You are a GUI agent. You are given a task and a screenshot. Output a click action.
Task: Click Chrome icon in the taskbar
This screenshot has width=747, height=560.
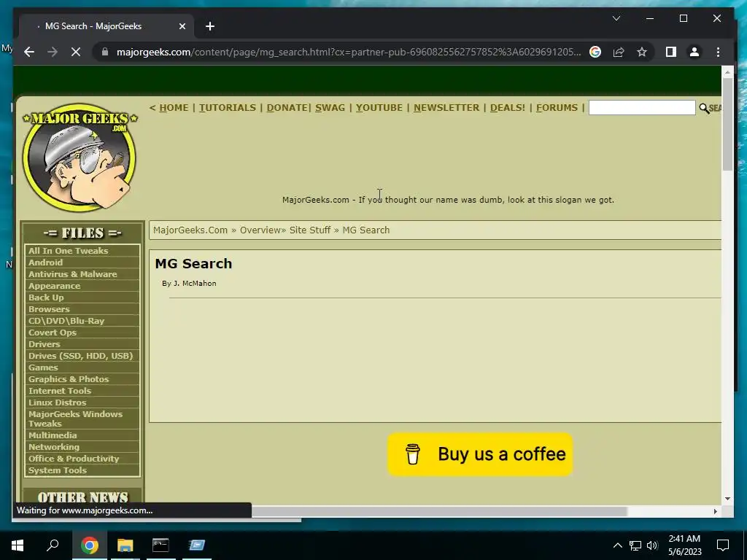(x=89, y=545)
